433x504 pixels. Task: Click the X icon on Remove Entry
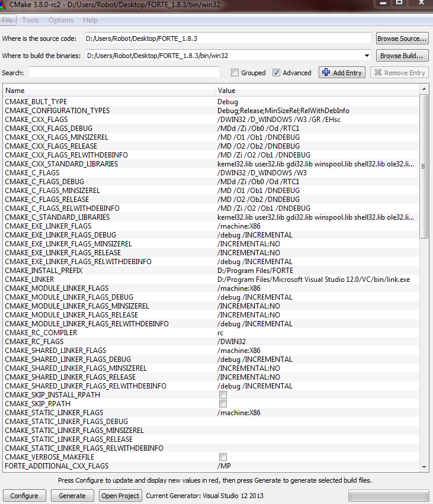pos(378,72)
